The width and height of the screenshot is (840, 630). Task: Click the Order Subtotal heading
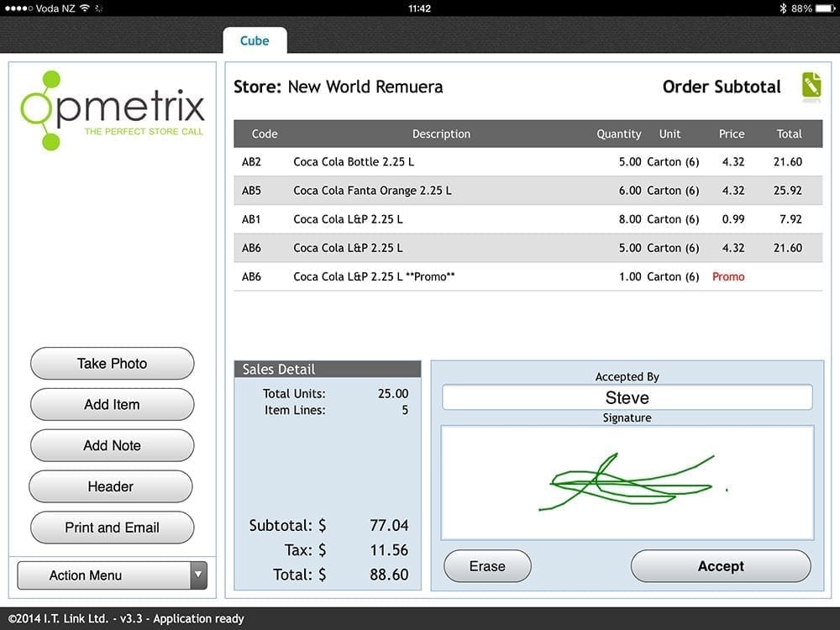point(722,87)
